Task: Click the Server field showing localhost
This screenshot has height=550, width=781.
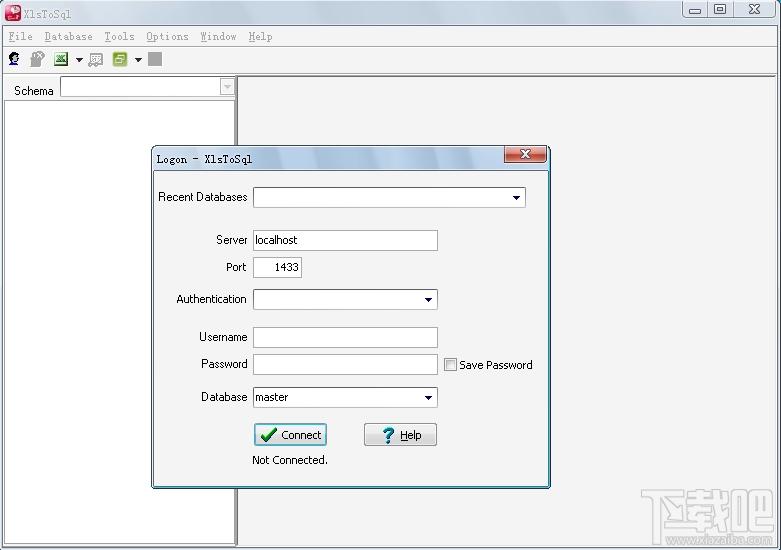Action: tap(345, 240)
